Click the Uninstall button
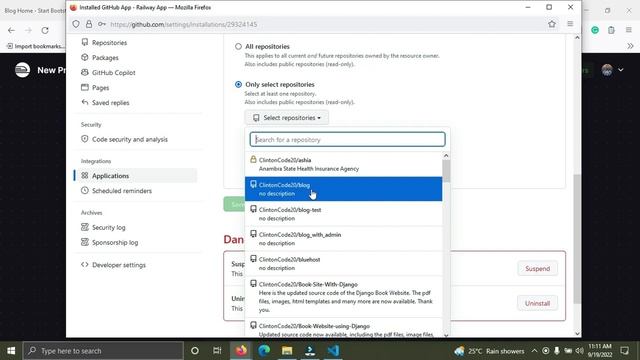This screenshot has width=640, height=360. click(537, 303)
